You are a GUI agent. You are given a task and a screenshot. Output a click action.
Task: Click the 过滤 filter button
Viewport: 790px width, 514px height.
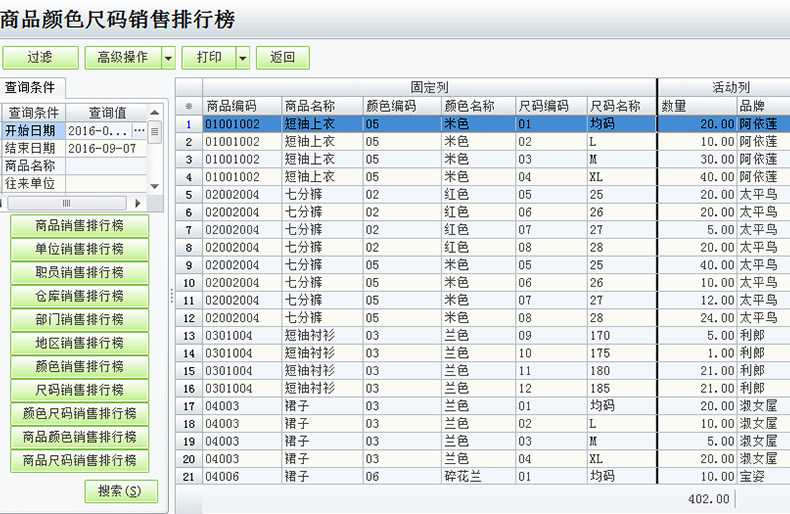(x=40, y=58)
